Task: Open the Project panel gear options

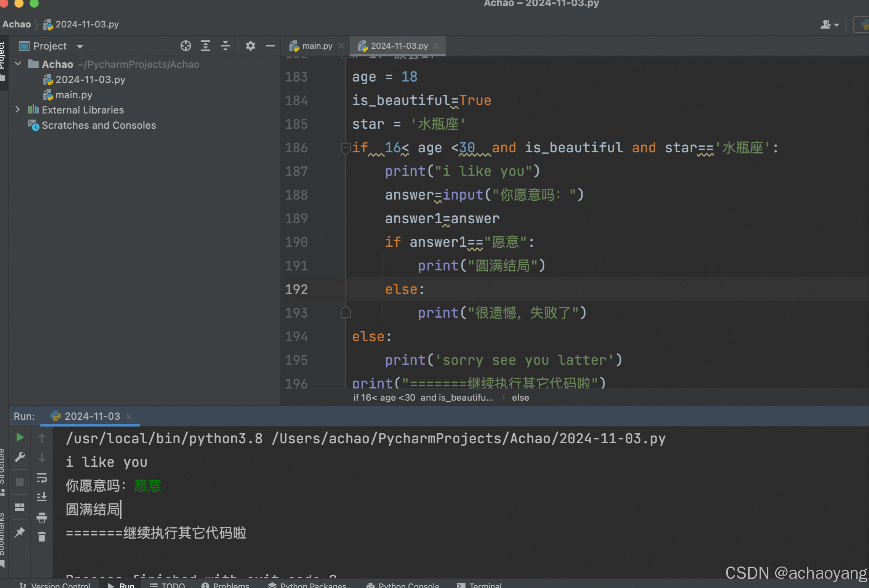Action: click(250, 46)
